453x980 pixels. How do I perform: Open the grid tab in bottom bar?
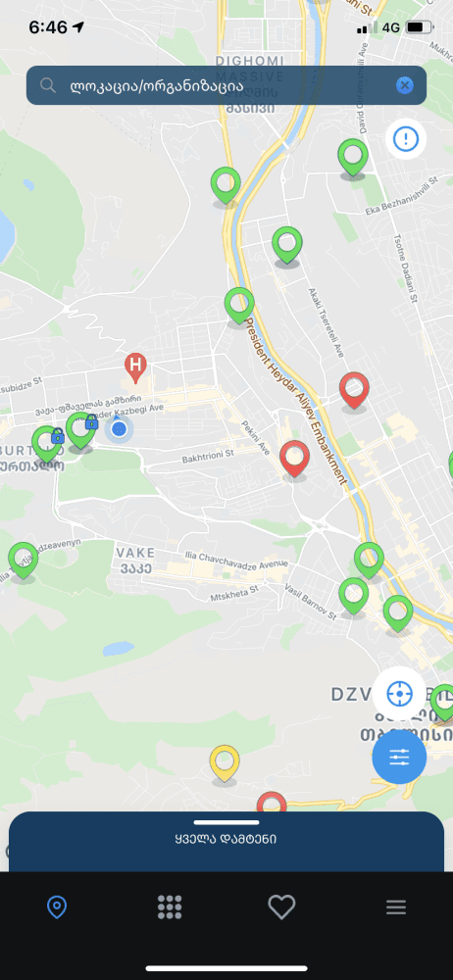coord(170,906)
